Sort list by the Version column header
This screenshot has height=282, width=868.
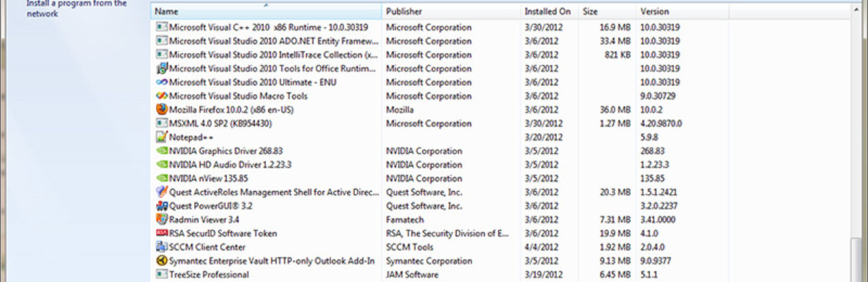682,12
